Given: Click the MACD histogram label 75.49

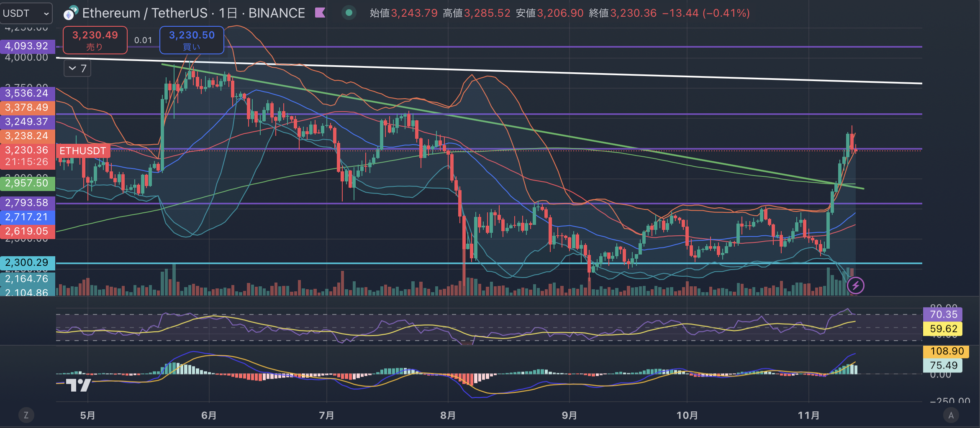Looking at the screenshot, I should (x=943, y=365).
